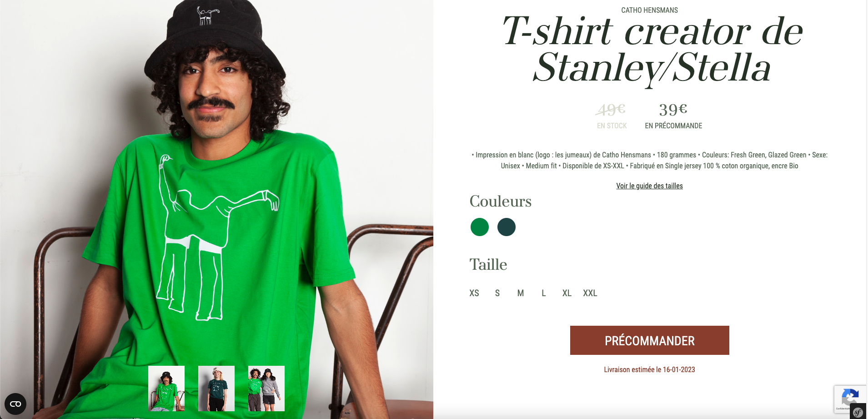868x419 pixels.
Task: Click the PRÉCOMMANDER button
Action: coord(649,340)
